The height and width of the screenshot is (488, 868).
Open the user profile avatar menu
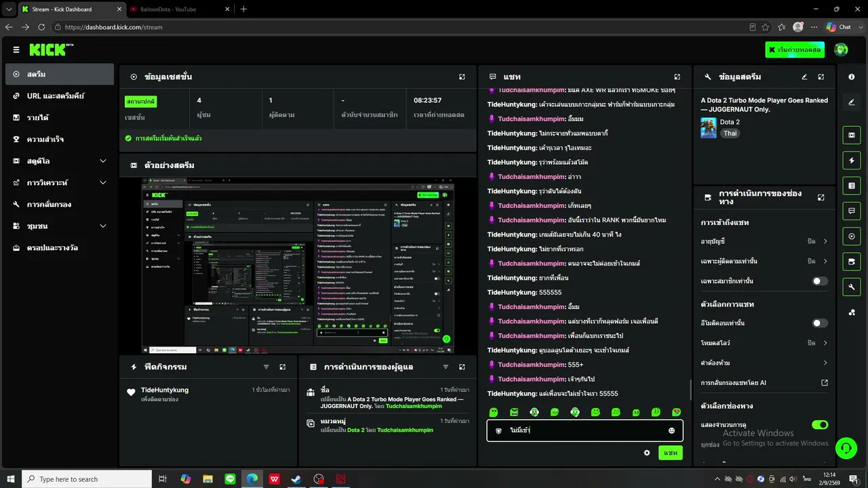(841, 49)
